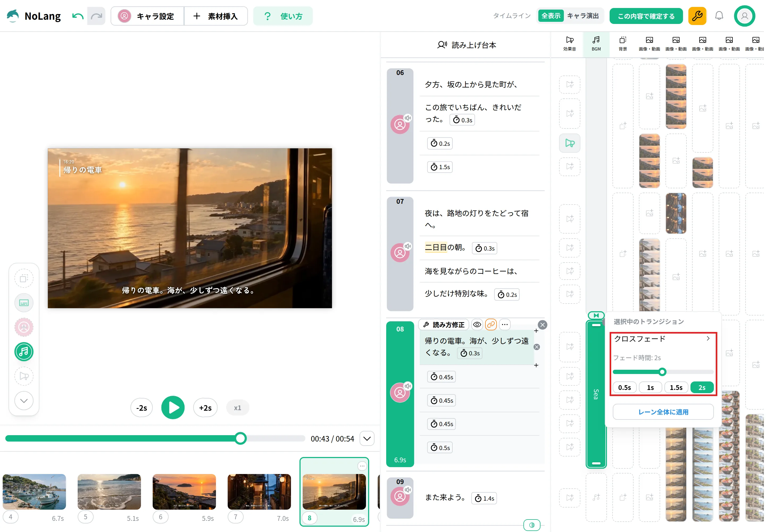Skip forward with the +2s button
This screenshot has width=766, height=532.
click(x=205, y=408)
